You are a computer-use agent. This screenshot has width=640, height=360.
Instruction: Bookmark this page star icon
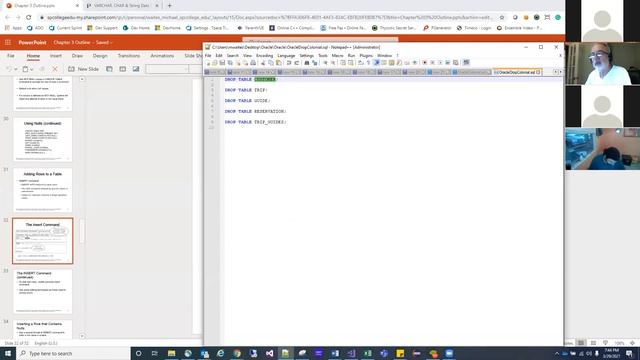(502, 18)
